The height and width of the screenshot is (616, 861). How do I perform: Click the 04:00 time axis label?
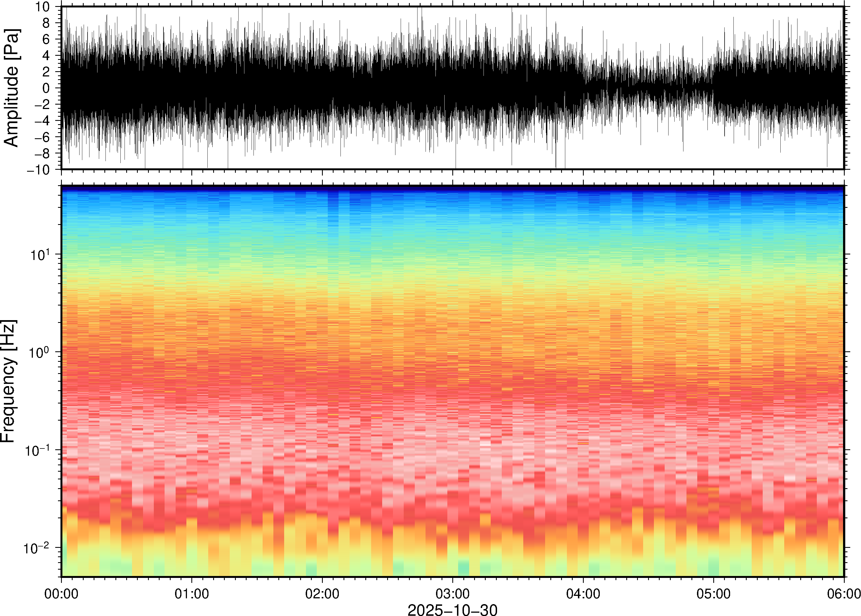[583, 593]
